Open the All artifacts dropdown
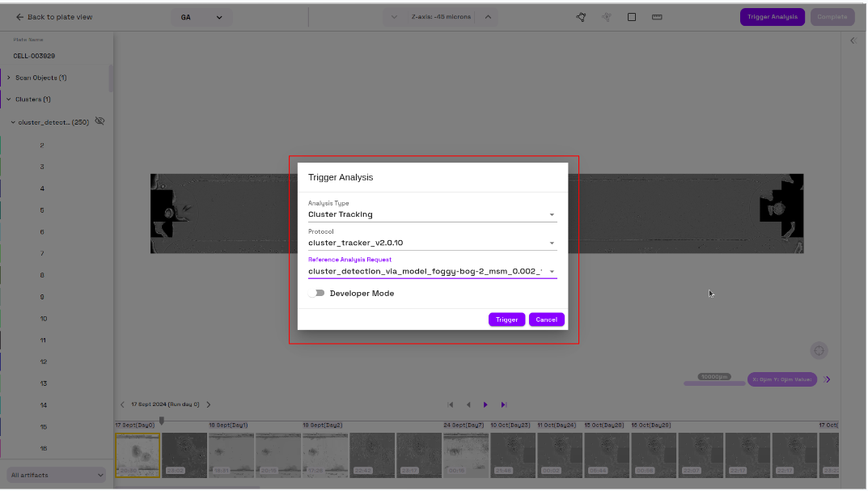Image resolution: width=868 pixels, height=491 pixels. point(55,475)
